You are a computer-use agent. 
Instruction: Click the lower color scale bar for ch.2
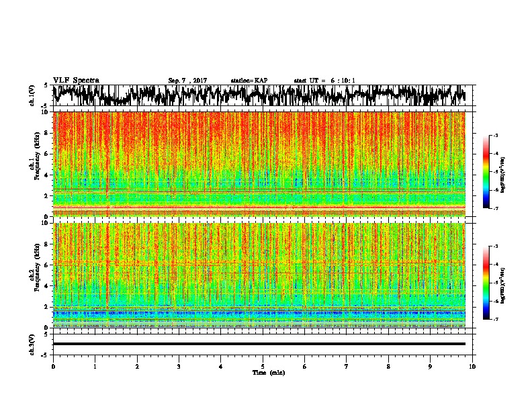point(486,283)
